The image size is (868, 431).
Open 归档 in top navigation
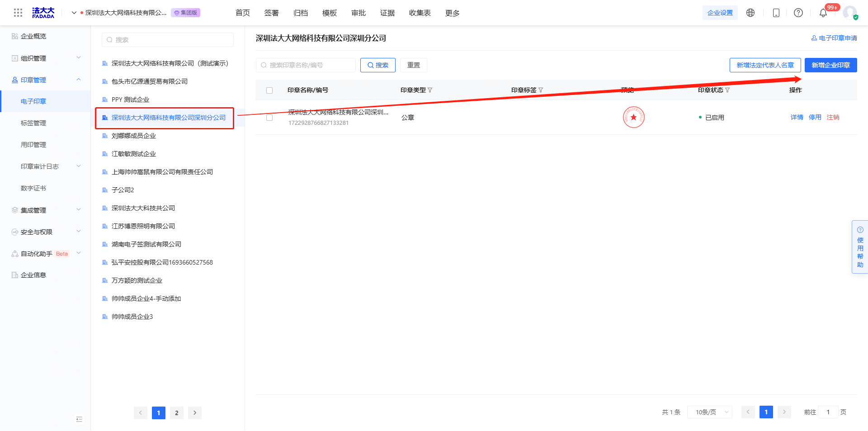(301, 13)
